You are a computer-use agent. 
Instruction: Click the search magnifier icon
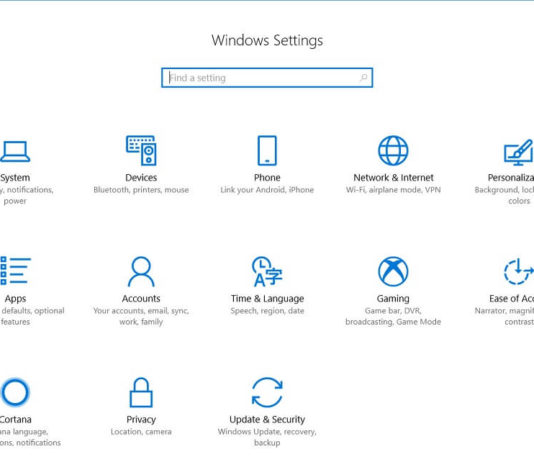click(364, 78)
